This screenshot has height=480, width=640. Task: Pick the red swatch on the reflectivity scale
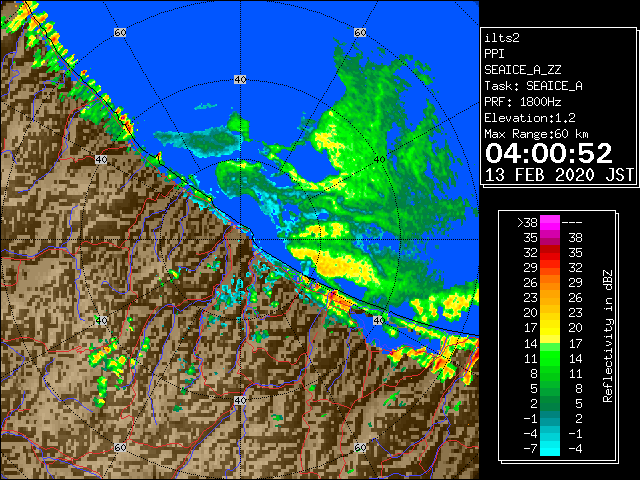click(550, 253)
